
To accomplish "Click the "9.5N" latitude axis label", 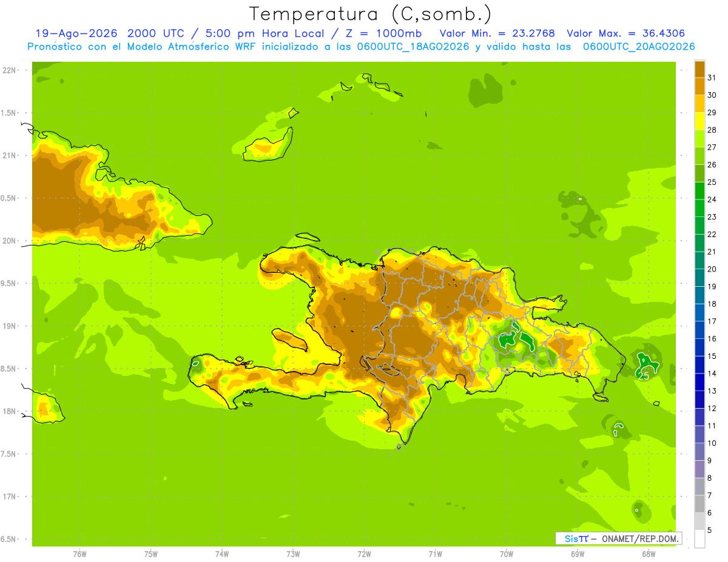I will (8, 283).
